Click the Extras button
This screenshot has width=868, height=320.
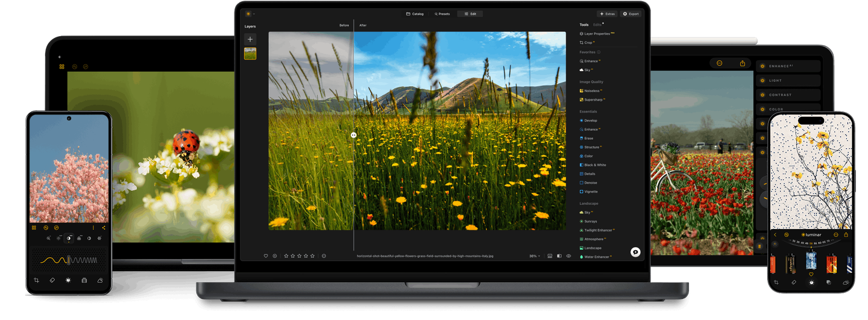click(608, 14)
